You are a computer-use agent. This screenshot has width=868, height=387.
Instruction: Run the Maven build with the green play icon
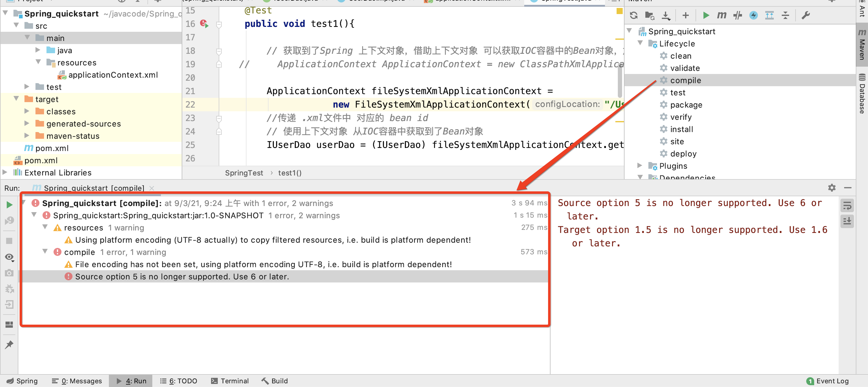coord(706,15)
